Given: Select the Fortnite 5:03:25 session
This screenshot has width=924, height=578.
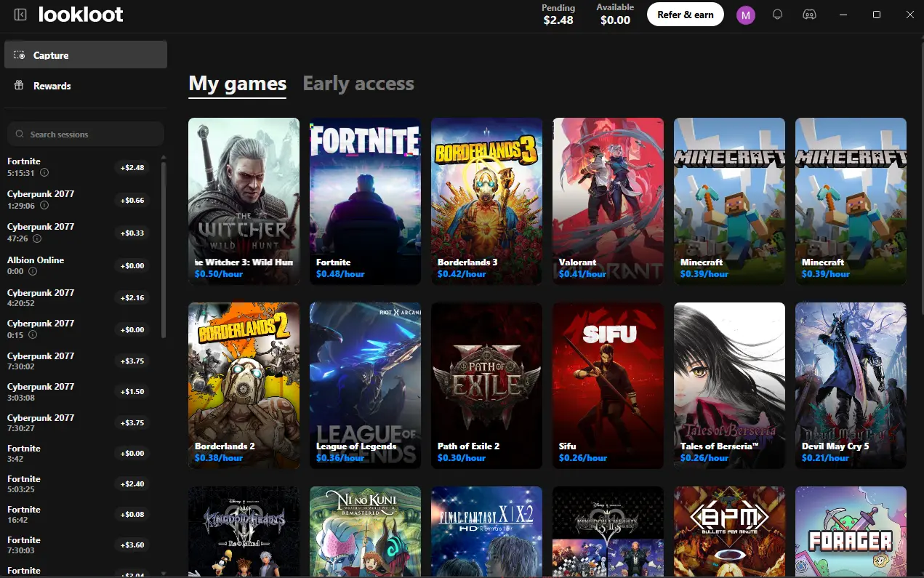Looking at the screenshot, I should point(79,483).
